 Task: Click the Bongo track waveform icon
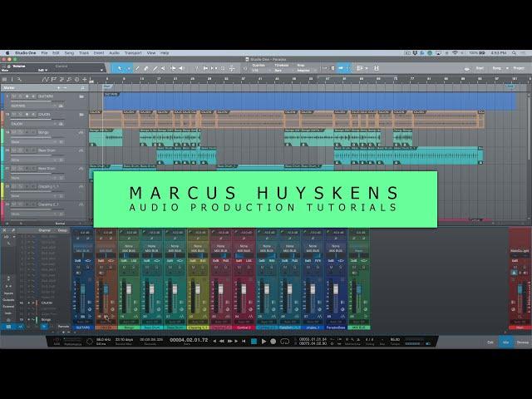click(x=81, y=133)
